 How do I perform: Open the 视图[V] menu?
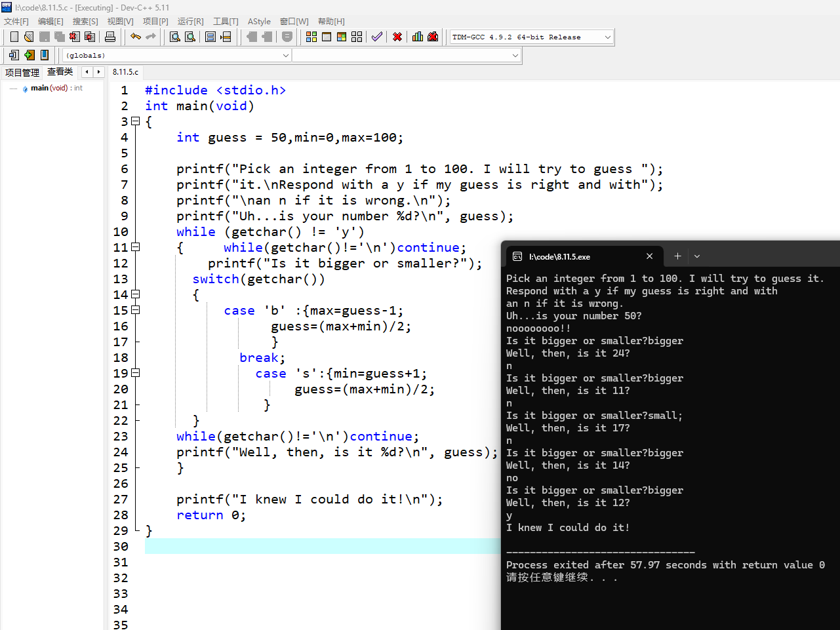point(120,22)
